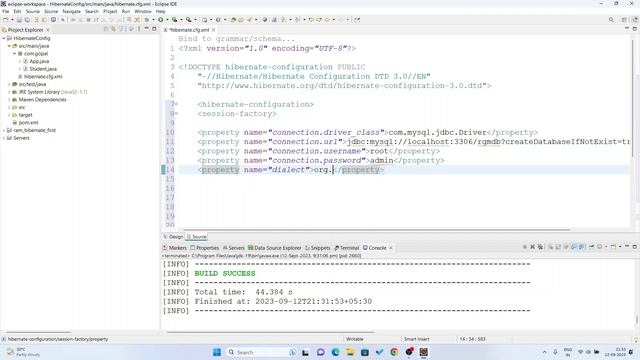The width and height of the screenshot is (640, 360).
Task: Click the Save toolbar icon
Action: coord(19,20)
